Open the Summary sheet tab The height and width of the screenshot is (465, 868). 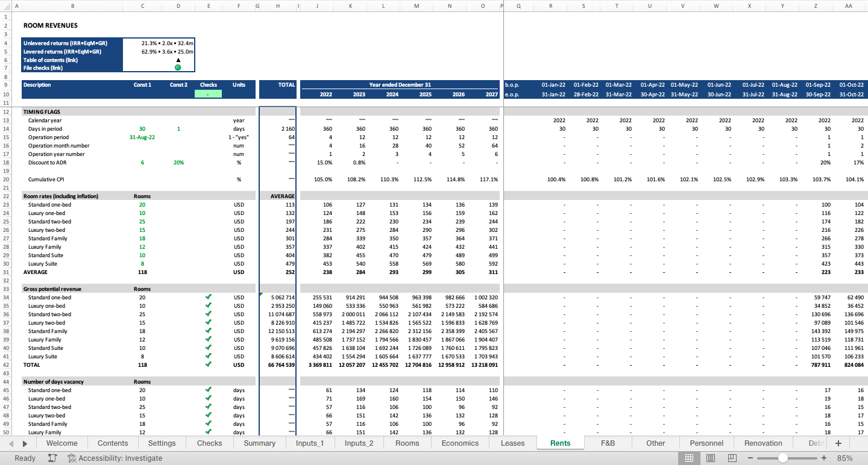click(x=259, y=443)
